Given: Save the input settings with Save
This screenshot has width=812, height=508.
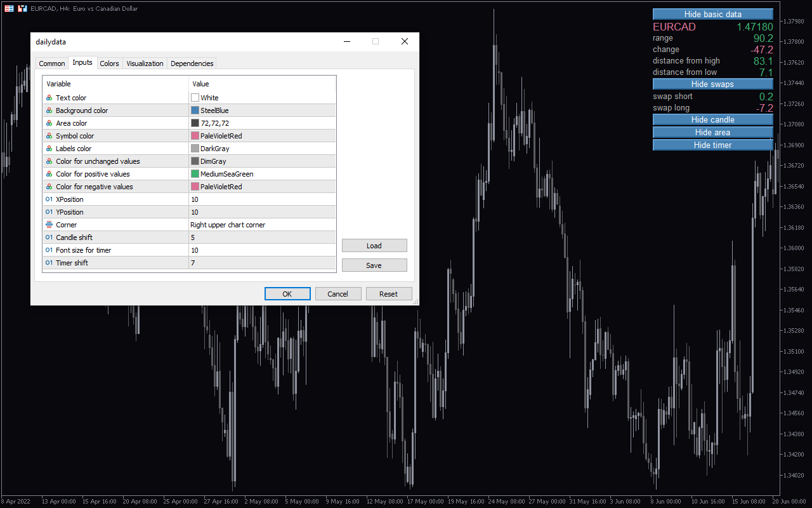Looking at the screenshot, I should (374, 265).
